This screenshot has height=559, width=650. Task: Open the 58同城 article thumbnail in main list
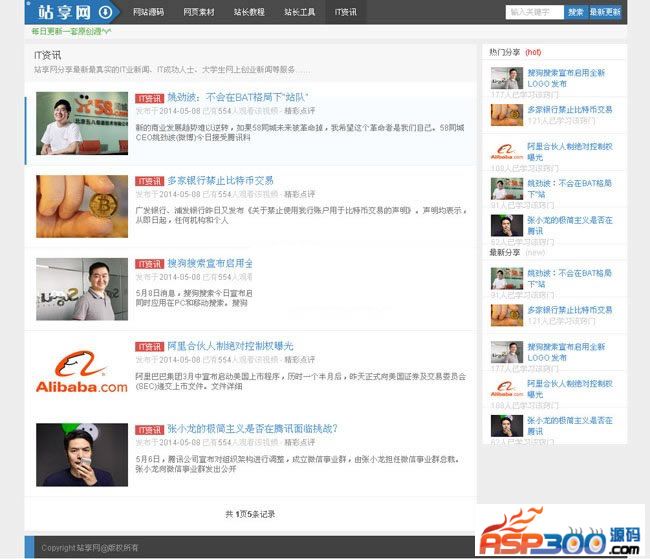point(82,123)
